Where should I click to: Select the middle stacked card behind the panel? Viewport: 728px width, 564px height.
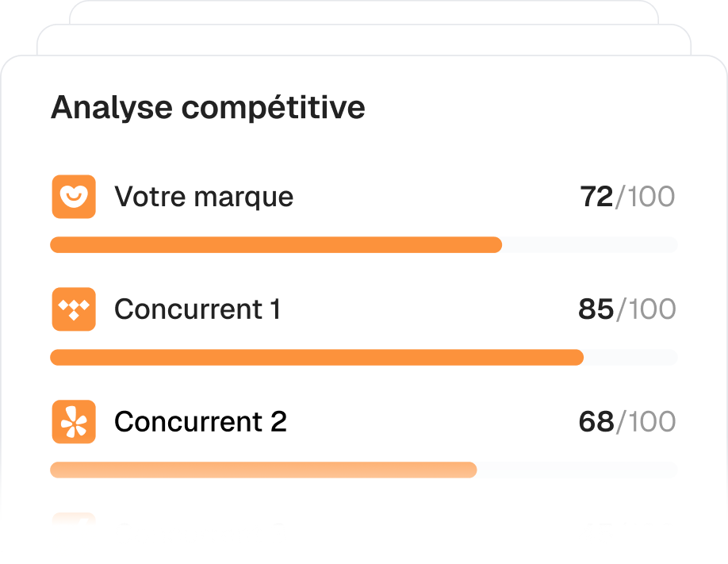363,40
